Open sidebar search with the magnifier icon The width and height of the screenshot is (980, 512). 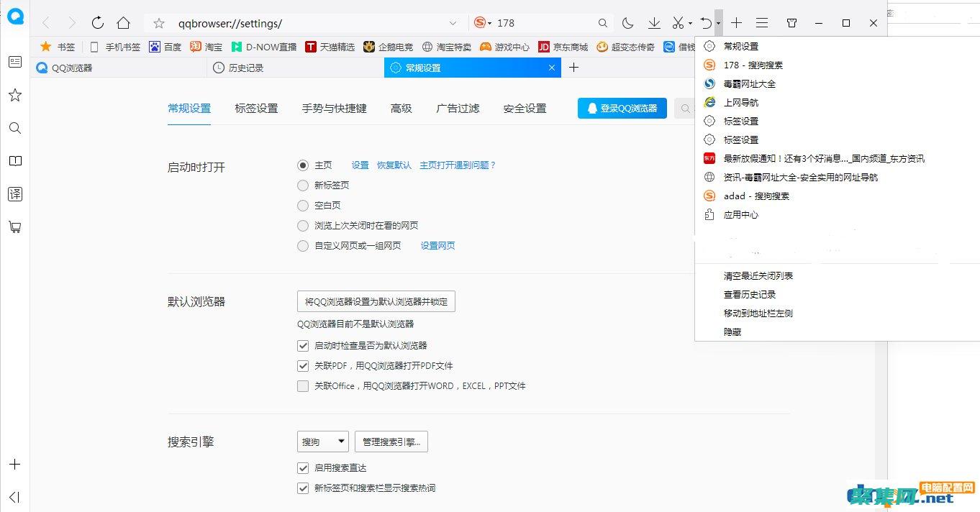(15, 128)
